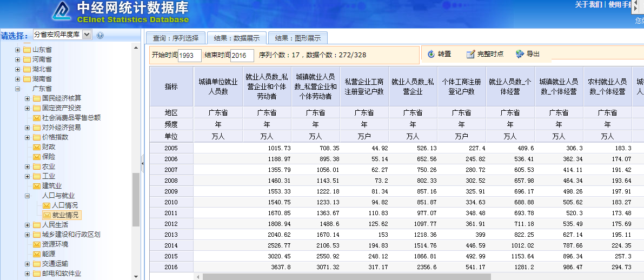644x280 pixels.
Task: Switch to 查询：序列选择 tab
Action: pos(176,38)
